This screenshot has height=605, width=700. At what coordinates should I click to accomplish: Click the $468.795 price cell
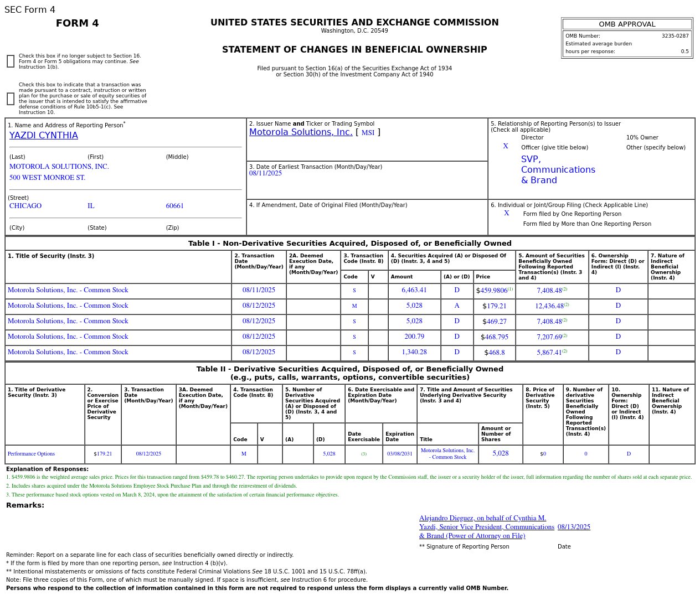[x=495, y=337]
